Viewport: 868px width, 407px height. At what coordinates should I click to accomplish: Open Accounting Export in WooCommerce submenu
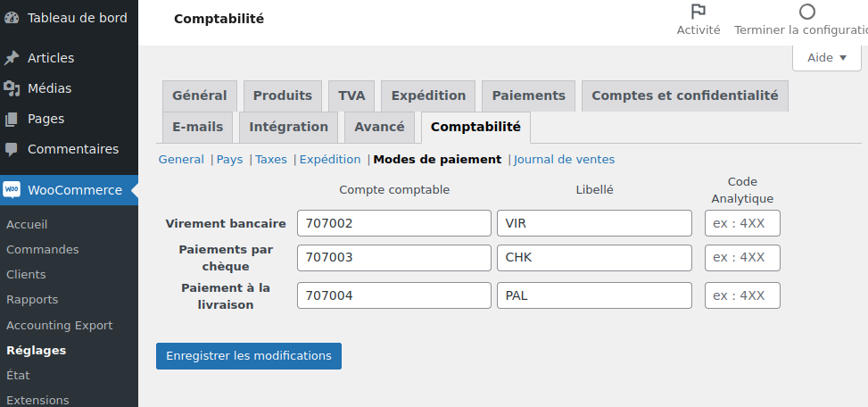(59, 325)
